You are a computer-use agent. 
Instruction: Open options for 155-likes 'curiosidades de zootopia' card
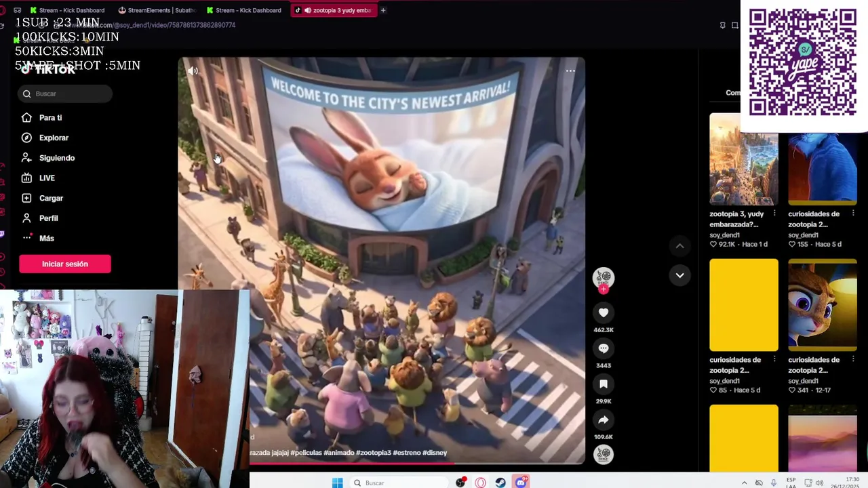coord(853,213)
